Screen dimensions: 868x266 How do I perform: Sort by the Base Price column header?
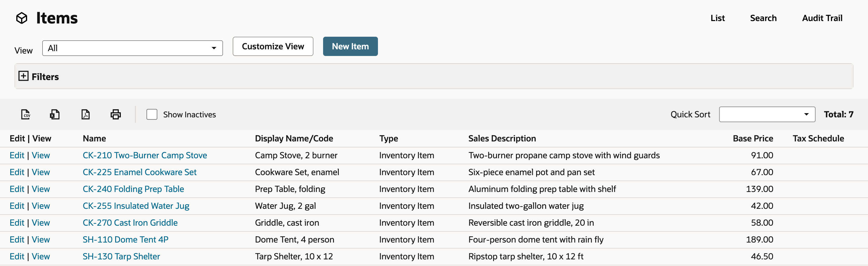(753, 138)
